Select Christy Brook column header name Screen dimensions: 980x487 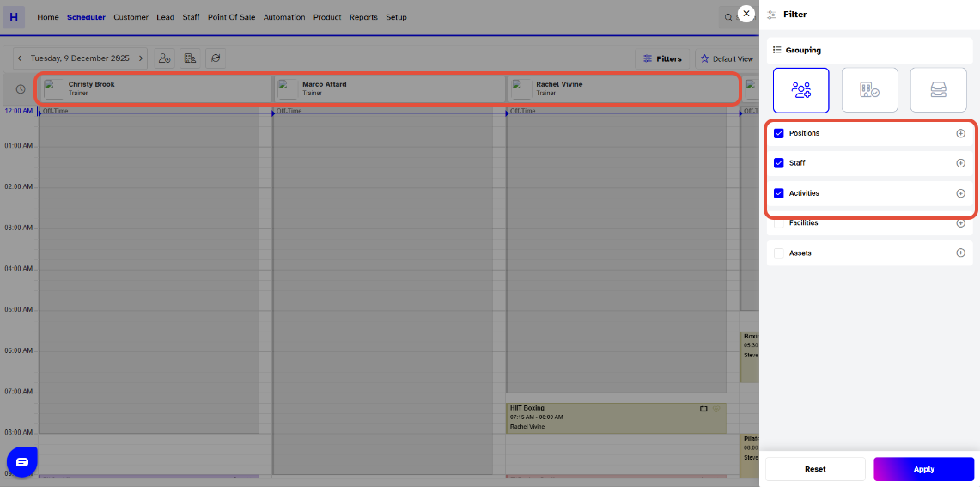point(91,84)
